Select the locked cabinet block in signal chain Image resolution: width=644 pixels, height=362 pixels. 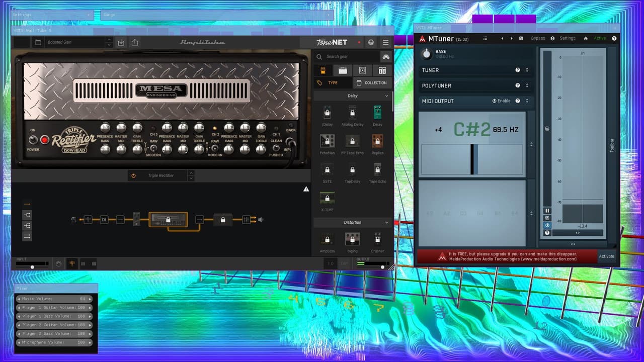[222, 220]
